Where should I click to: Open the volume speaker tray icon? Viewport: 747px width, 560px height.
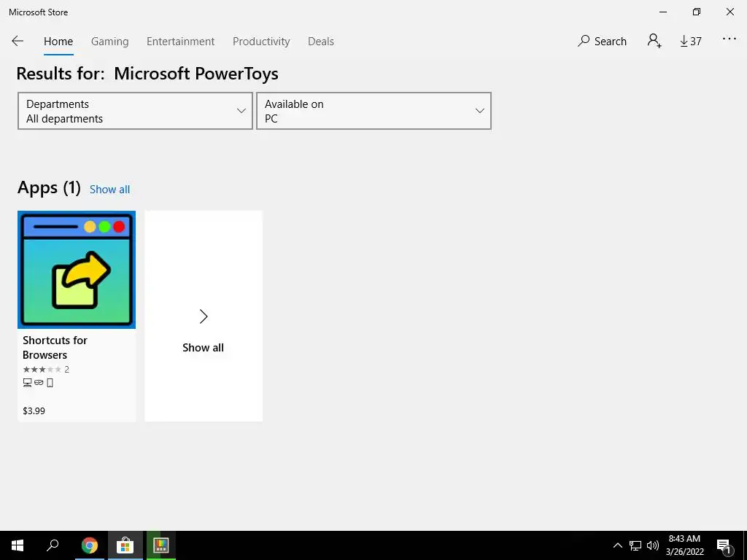coord(653,545)
